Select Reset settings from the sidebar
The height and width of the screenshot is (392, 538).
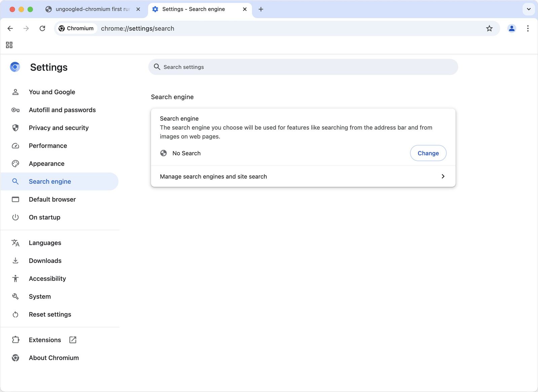50,314
